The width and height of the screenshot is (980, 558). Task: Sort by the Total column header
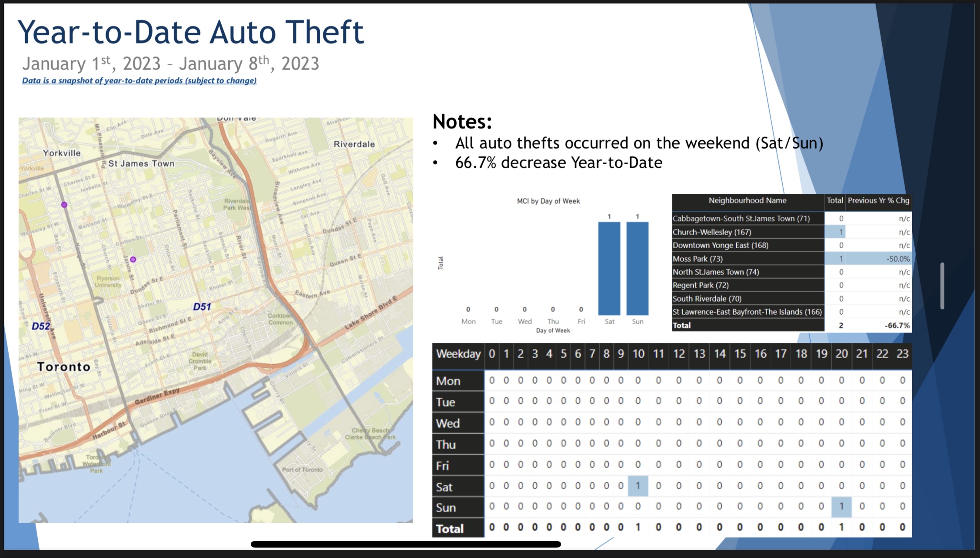[834, 201]
